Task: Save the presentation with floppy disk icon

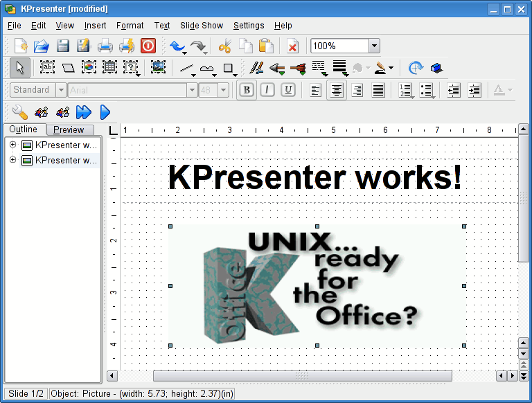Action: click(62, 46)
